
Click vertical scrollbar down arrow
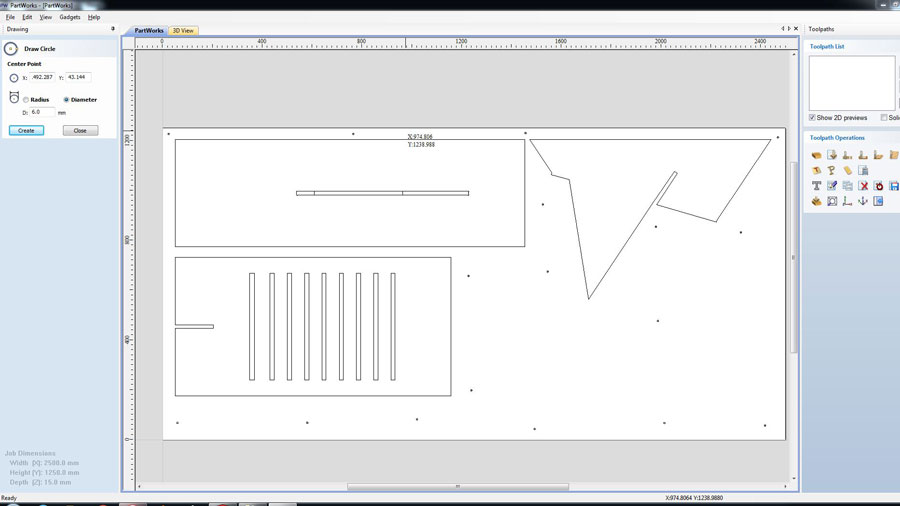pyautogui.click(x=794, y=478)
